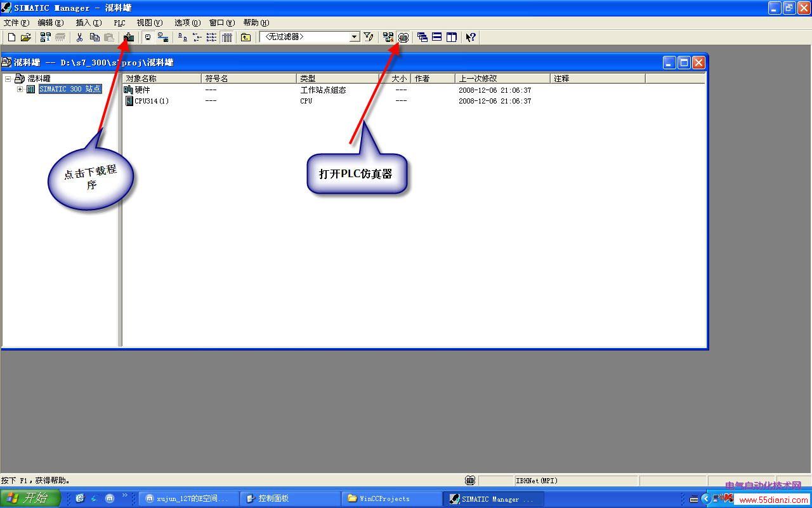812x508 pixels.
Task: Select the 混料罐 root project in tree
Action: click(x=39, y=79)
